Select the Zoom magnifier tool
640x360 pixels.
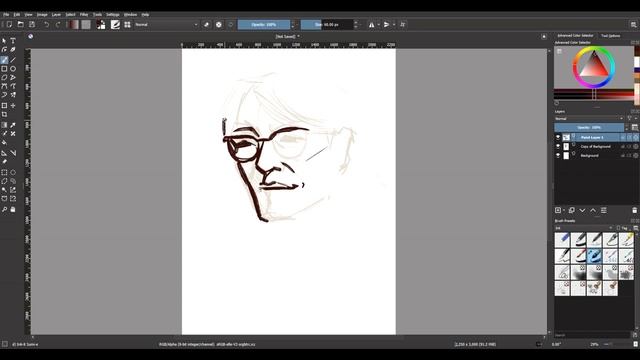[4, 209]
